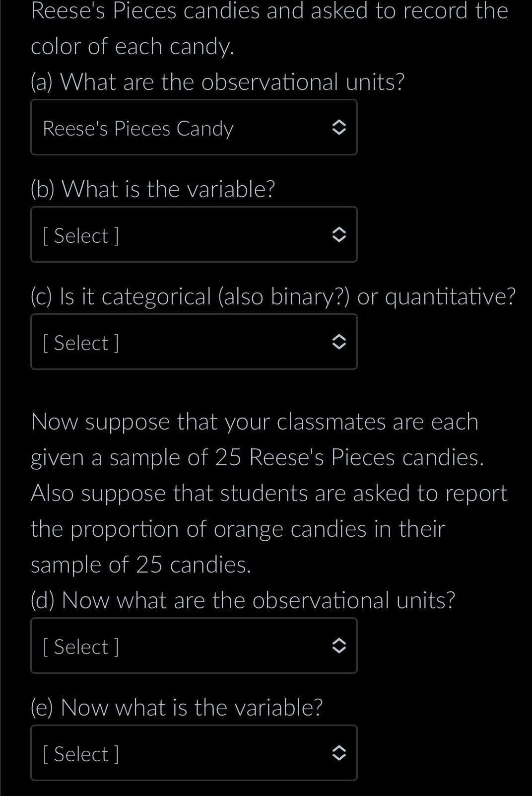The height and width of the screenshot is (796, 532).
Task: Click the chevron icon on the Reese's Pieces Candy dropdown
Action: 340,128
